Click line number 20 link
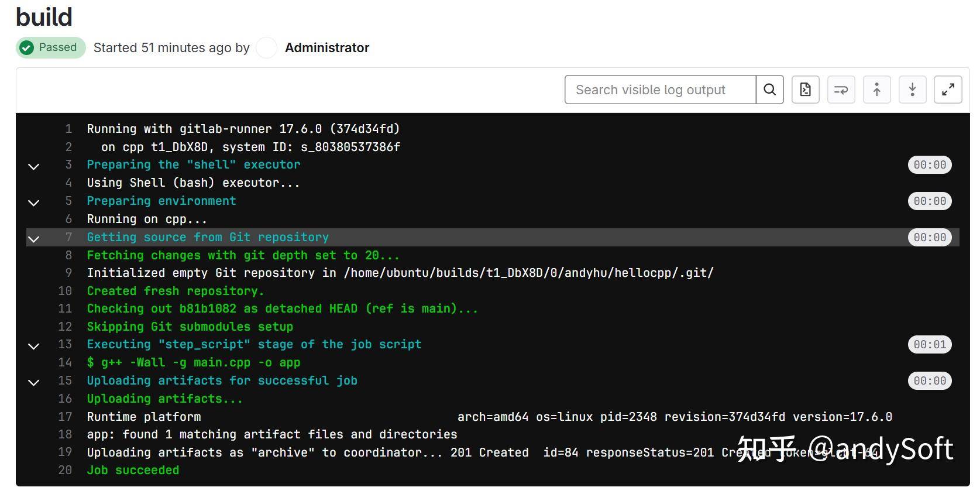 65,470
